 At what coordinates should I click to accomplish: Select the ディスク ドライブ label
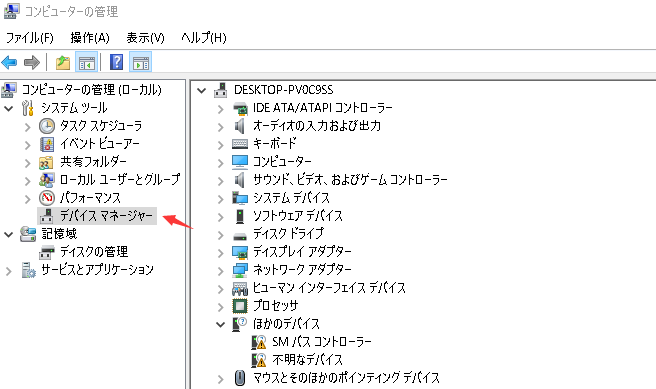[x=288, y=233]
